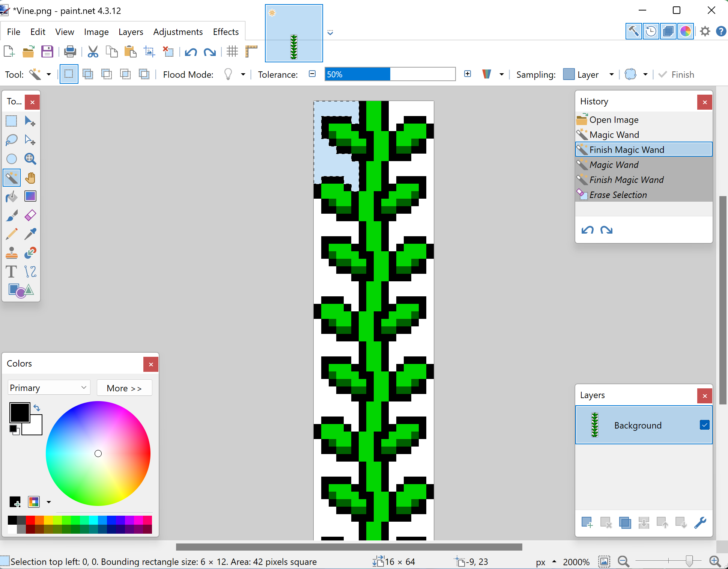728x569 pixels.
Task: Select the Move Selected Pixels tool
Action: pyautogui.click(x=30, y=121)
